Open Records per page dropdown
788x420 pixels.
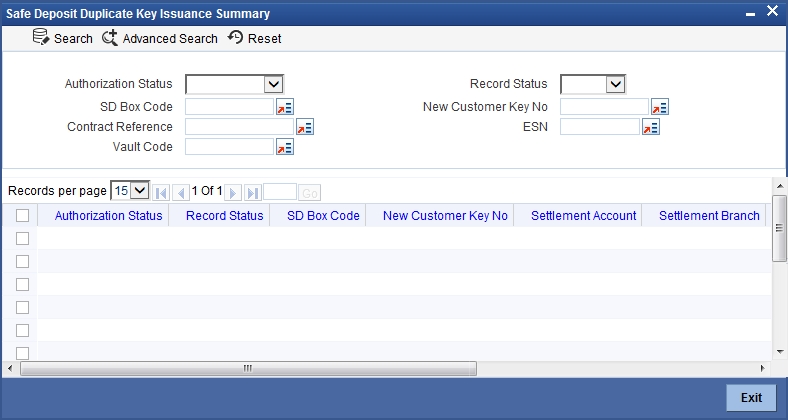(x=130, y=190)
